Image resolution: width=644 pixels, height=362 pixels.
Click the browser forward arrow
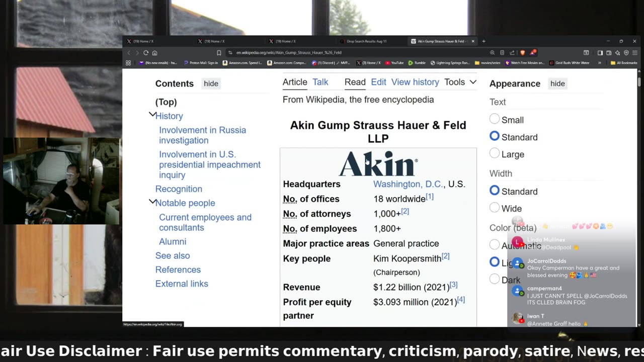[137, 53]
